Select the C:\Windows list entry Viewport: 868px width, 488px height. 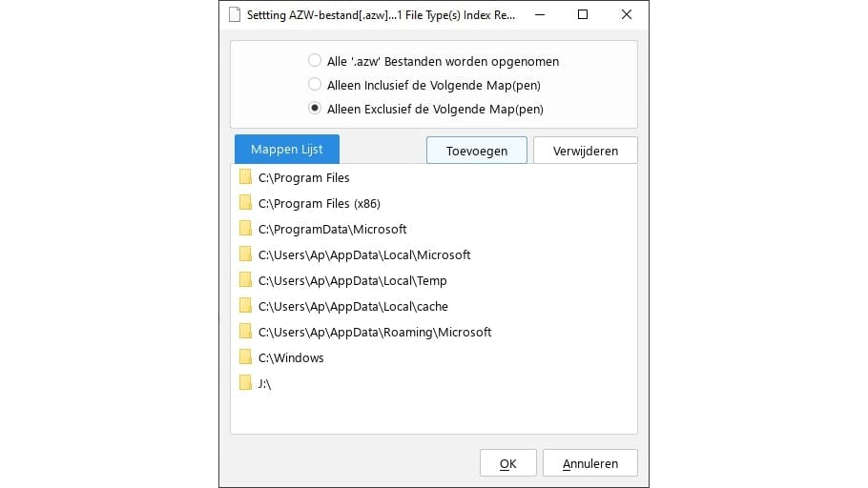[291, 357]
